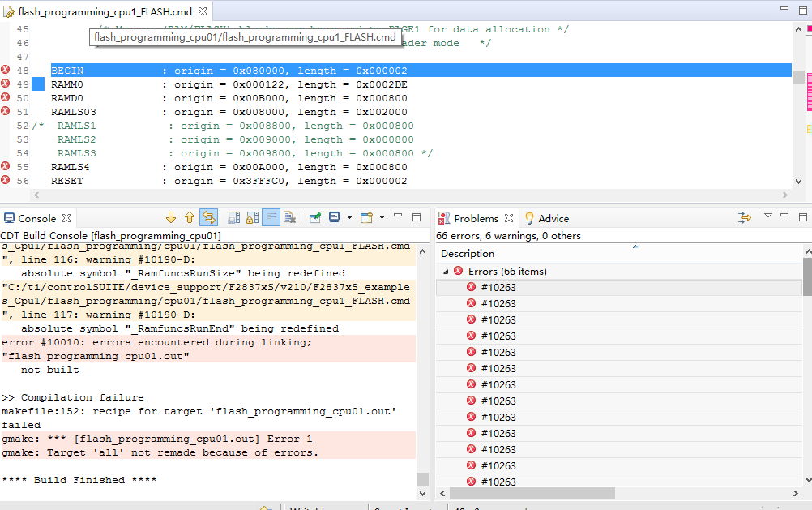Image resolution: width=812 pixels, height=510 pixels.
Task: Toggle Scroll Lock in Console toolbar
Action: [x=252, y=217]
